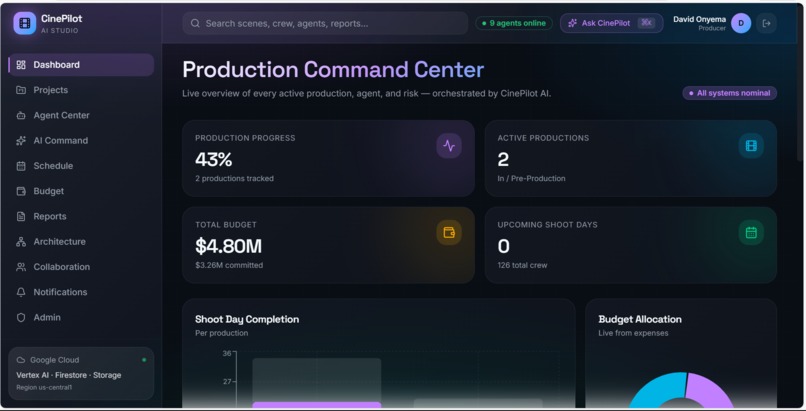This screenshot has width=806, height=411.
Task: Click the Region us-central1 text
Action: pos(44,387)
